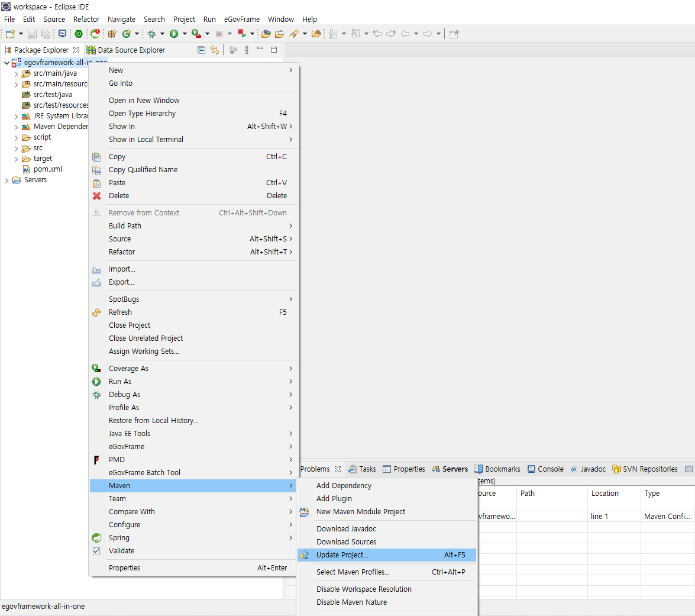
Task: Collapse the egovframework-all-in-one project node
Action: pos(7,63)
